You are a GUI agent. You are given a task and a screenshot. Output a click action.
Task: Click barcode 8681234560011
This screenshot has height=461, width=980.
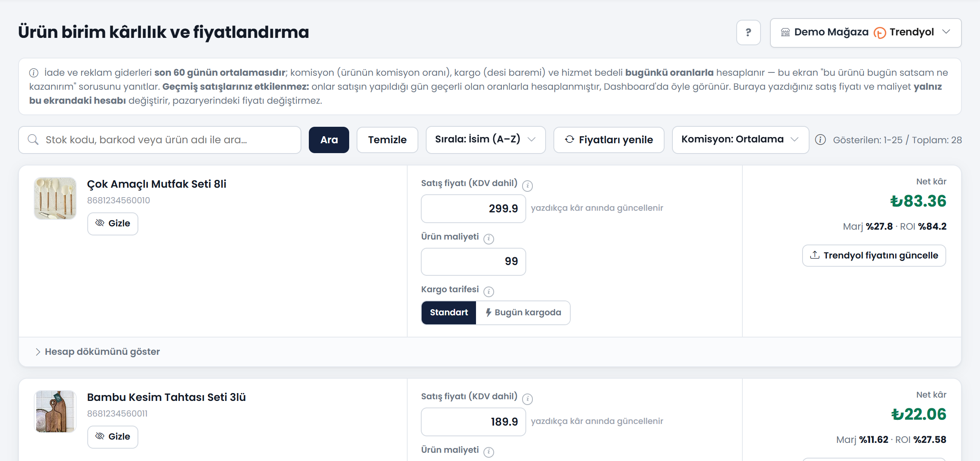click(117, 414)
